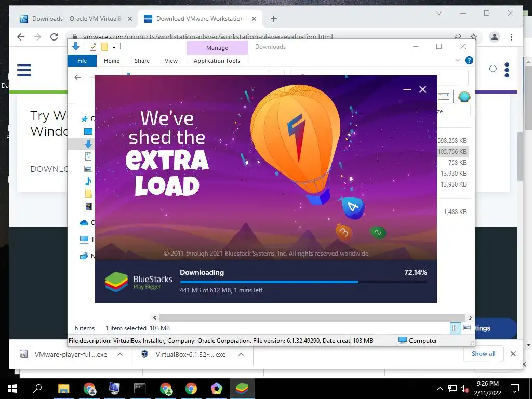Close the BlueStacks installer window
Screen dimensions: 532x399
pyautogui.click(x=422, y=89)
